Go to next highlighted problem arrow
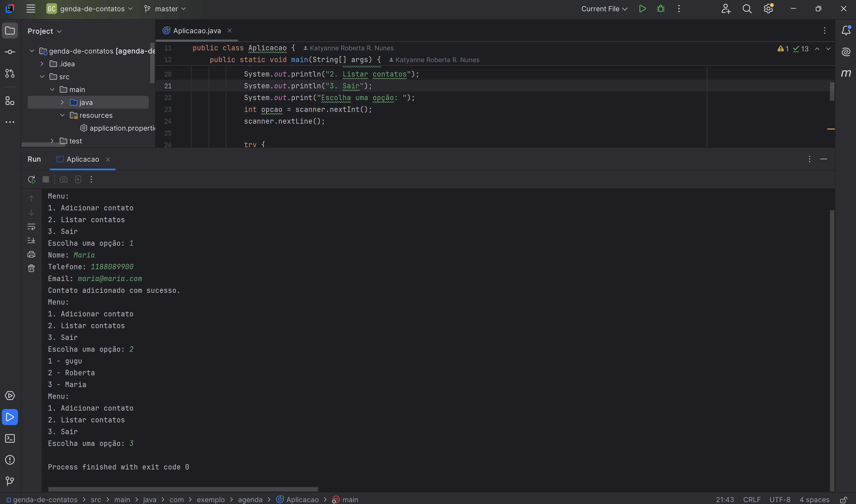Image resolution: width=856 pixels, height=504 pixels. coord(828,49)
